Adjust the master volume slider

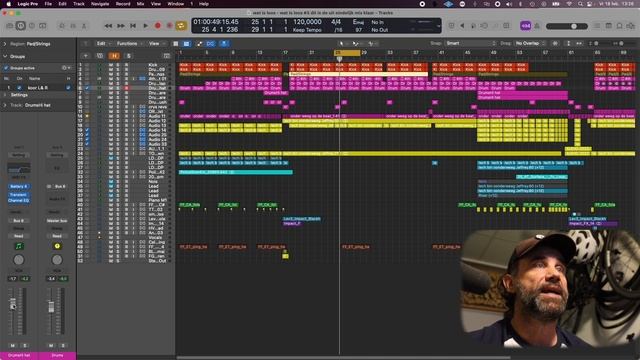pyautogui.click(x=567, y=26)
